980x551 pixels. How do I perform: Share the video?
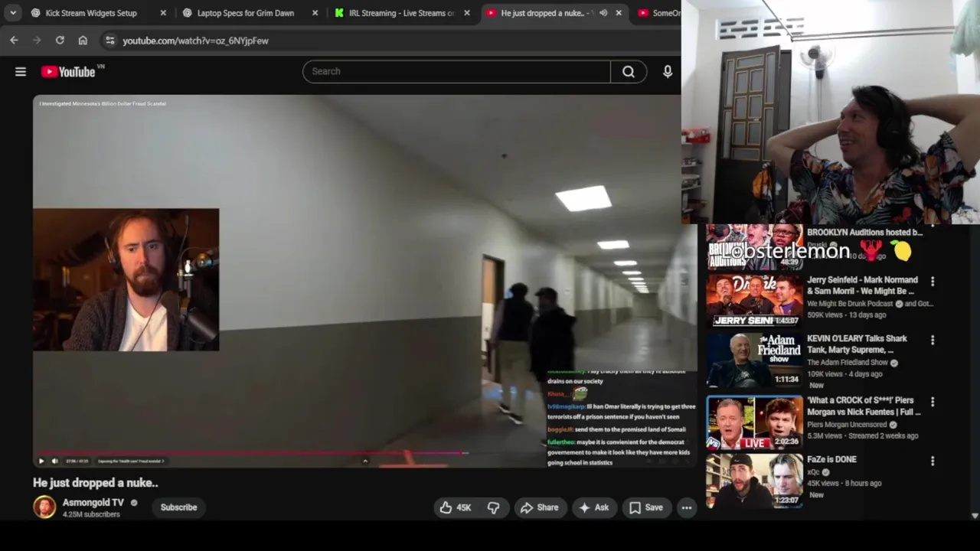click(540, 507)
